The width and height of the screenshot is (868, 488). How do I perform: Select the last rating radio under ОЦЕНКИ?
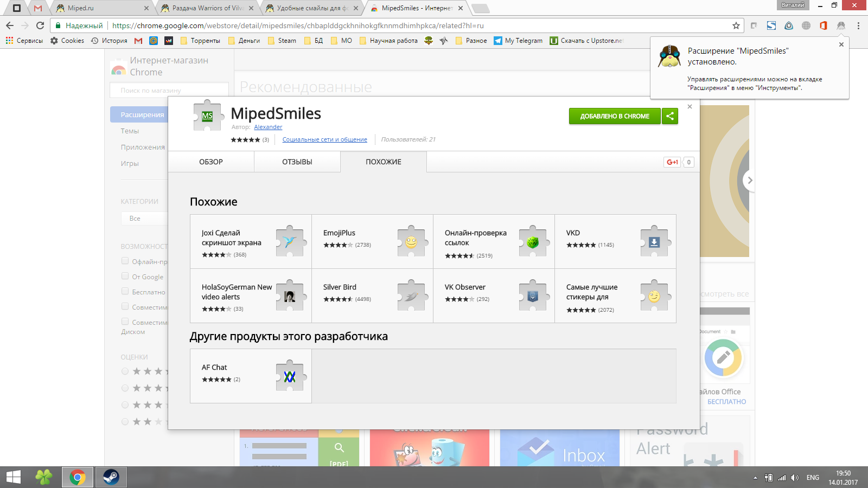(125, 422)
